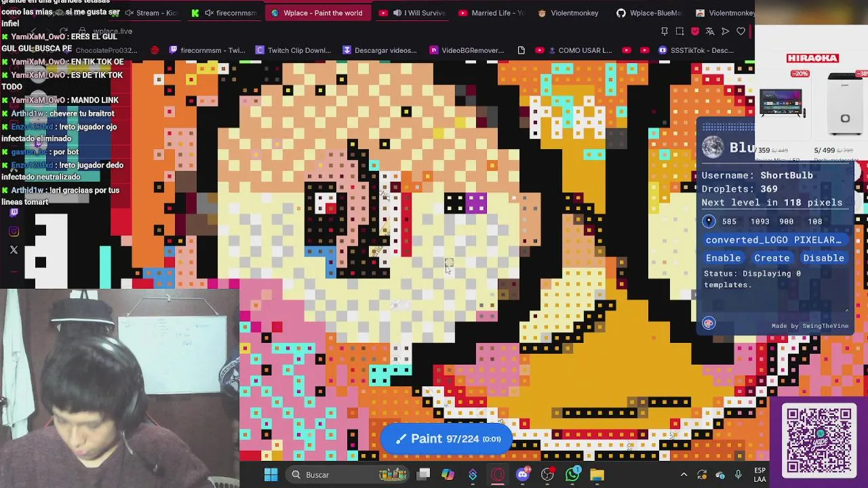Switch to Wplace - Paint the world tab
The height and width of the screenshot is (488, 868).
(x=317, y=13)
